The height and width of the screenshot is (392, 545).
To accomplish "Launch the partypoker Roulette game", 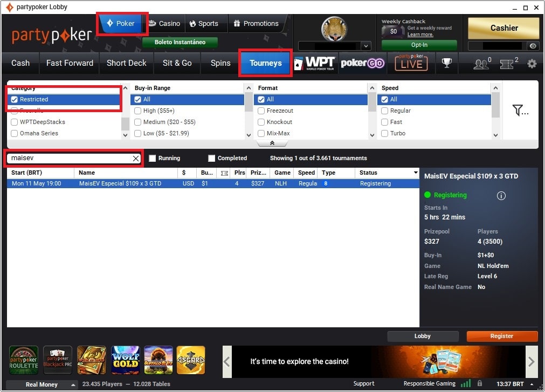I will [24, 360].
